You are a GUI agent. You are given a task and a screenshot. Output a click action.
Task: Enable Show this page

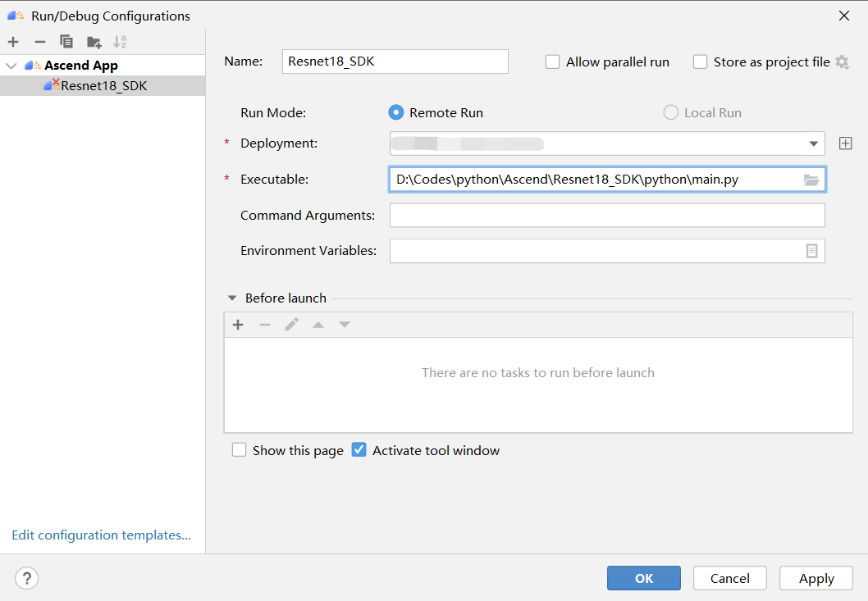[x=239, y=450]
